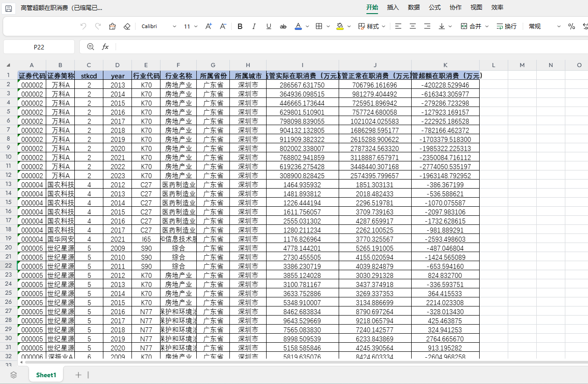Image resolution: width=588 pixels, height=384 pixels.
Task: Open the Calibri font name dropdown
Action: [159, 26]
